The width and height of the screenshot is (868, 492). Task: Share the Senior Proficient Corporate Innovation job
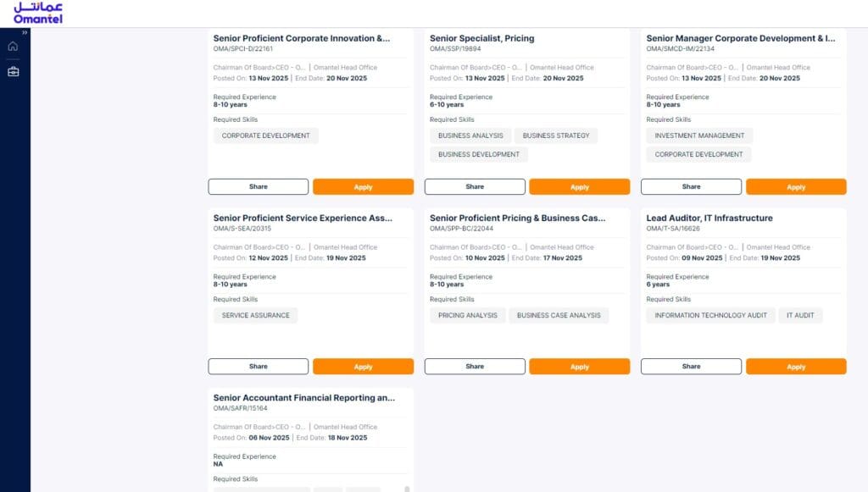[x=259, y=187]
